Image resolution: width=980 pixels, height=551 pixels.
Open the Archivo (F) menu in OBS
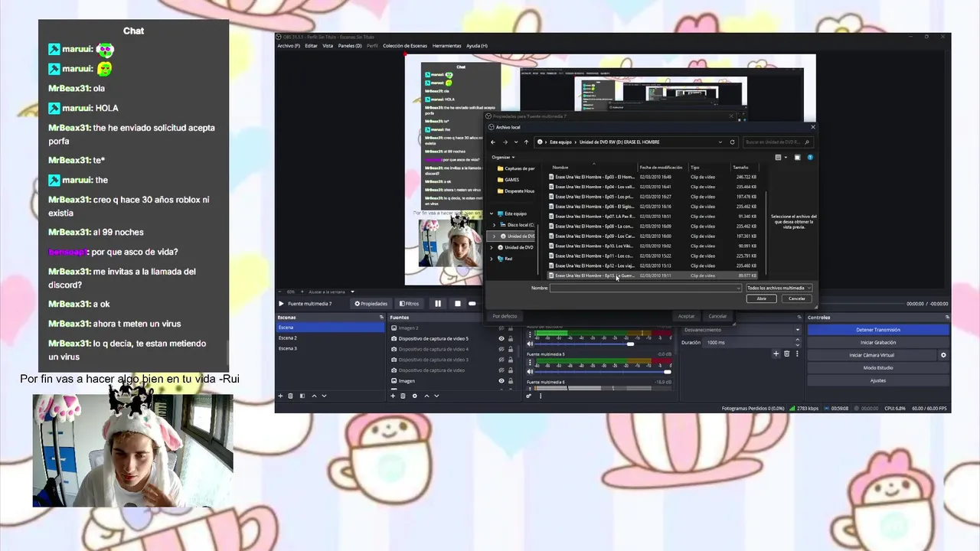click(288, 46)
